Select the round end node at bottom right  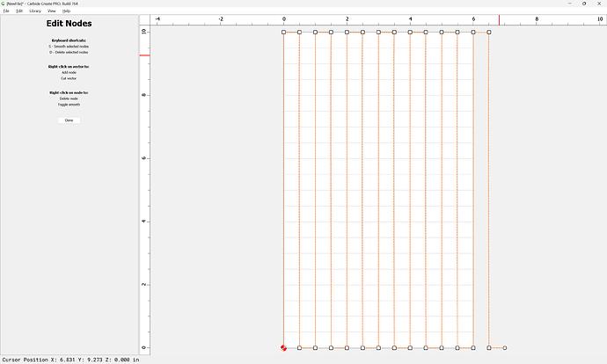click(505, 348)
